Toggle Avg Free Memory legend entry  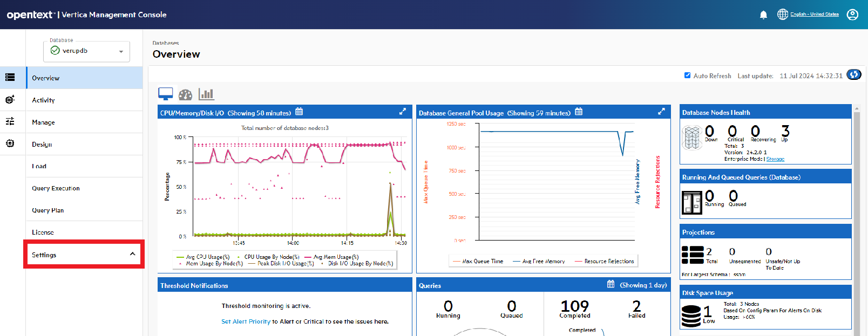[x=539, y=262]
